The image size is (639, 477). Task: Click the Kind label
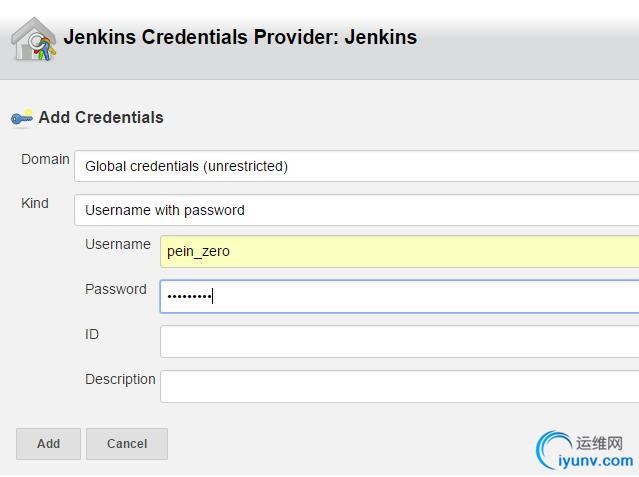click(x=35, y=203)
